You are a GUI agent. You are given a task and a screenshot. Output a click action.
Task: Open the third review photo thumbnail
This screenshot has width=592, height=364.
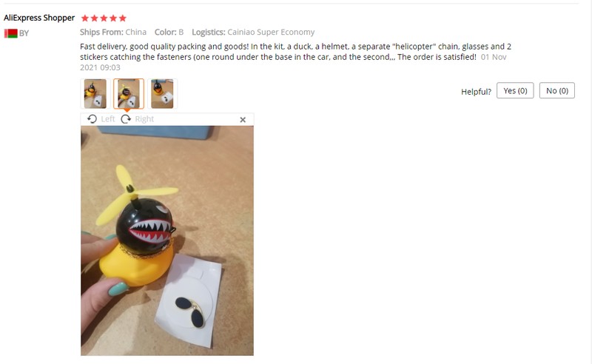coord(162,94)
